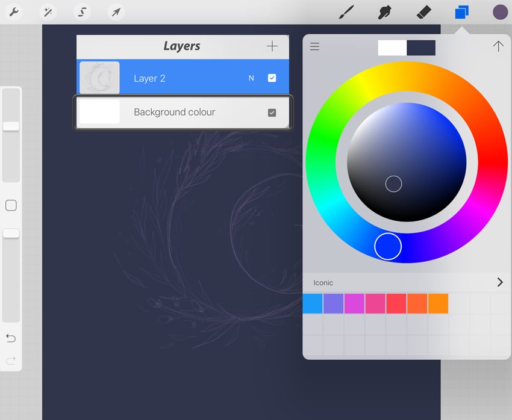Toggle Background colour visibility checkbox

(x=272, y=113)
